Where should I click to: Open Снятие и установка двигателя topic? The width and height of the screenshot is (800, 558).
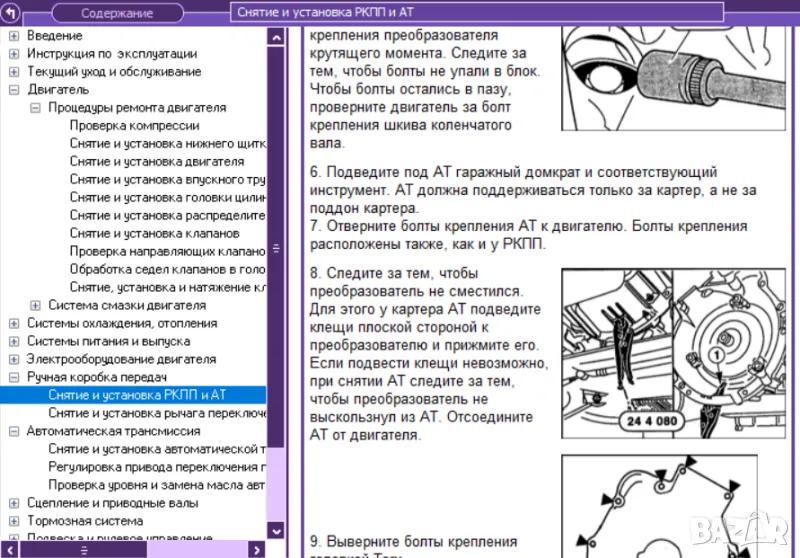pyautogui.click(x=156, y=162)
